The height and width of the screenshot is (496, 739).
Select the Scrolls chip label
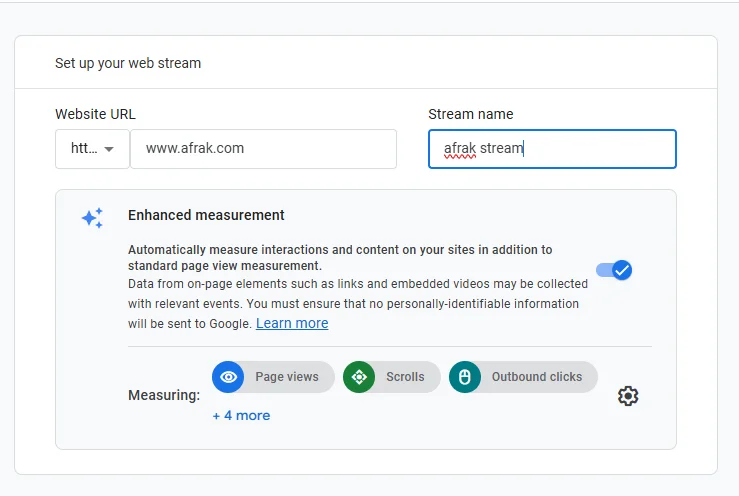coord(405,377)
